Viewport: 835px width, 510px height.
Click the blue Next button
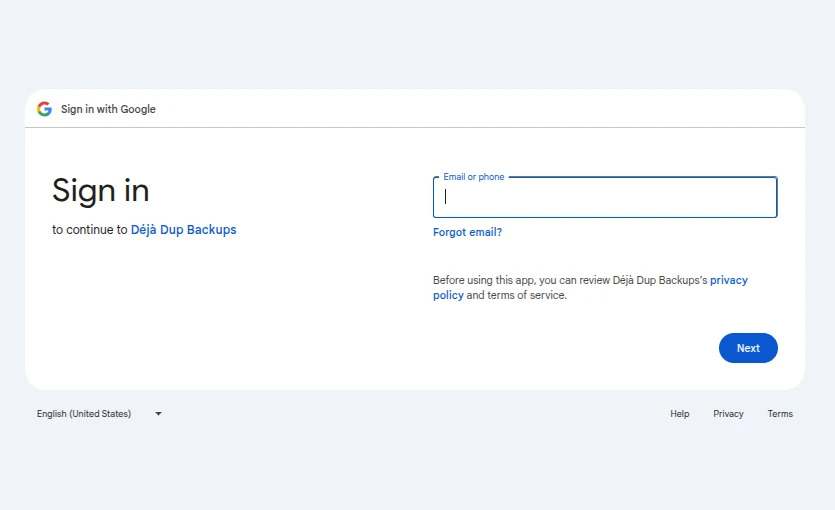(748, 348)
